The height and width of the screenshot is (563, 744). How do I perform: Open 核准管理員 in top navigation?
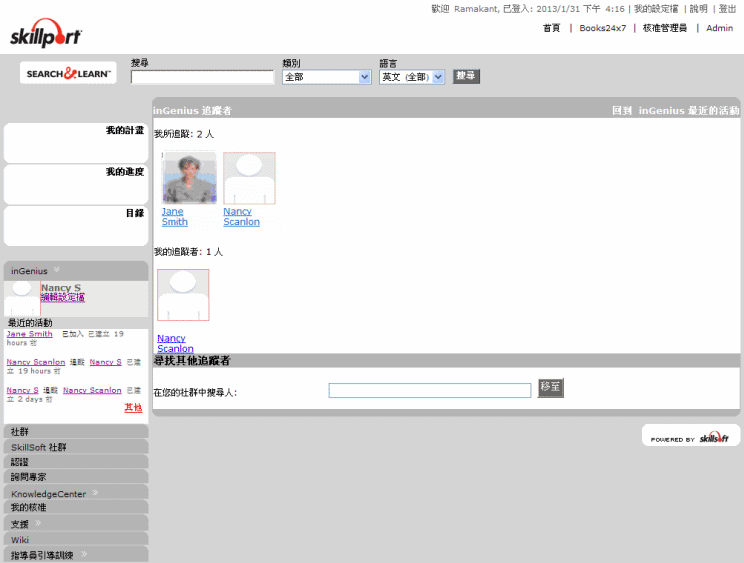click(665, 28)
